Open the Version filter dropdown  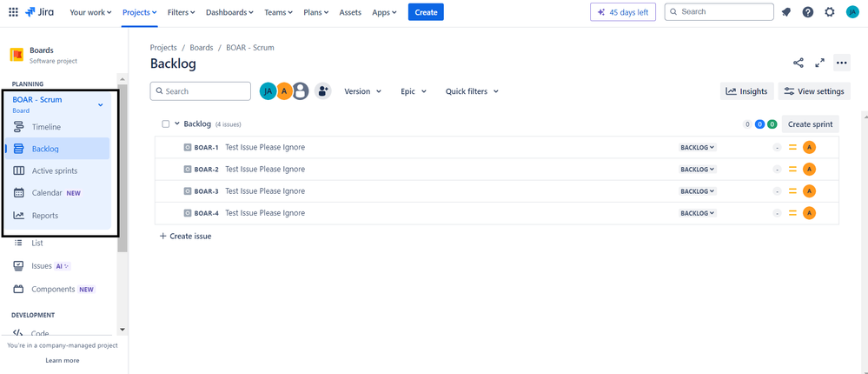click(x=362, y=91)
